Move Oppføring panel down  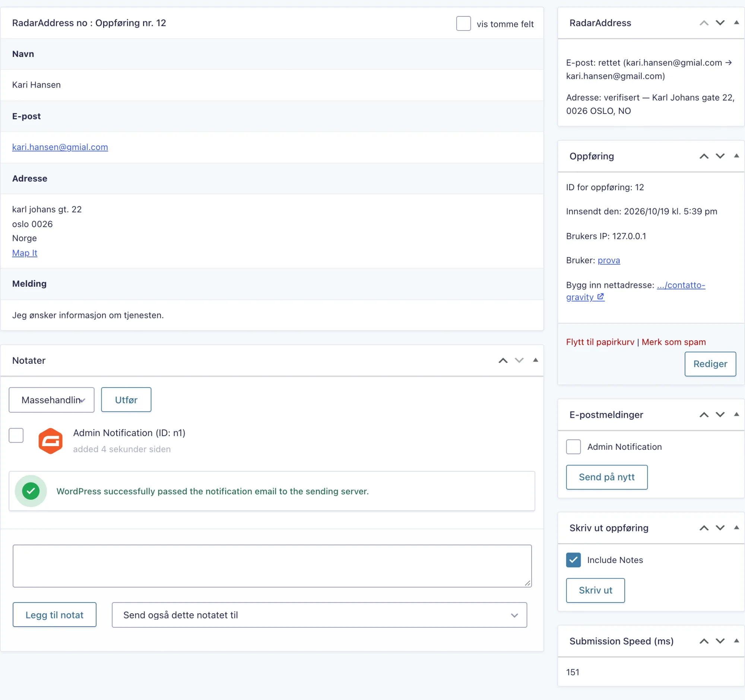[x=720, y=156]
